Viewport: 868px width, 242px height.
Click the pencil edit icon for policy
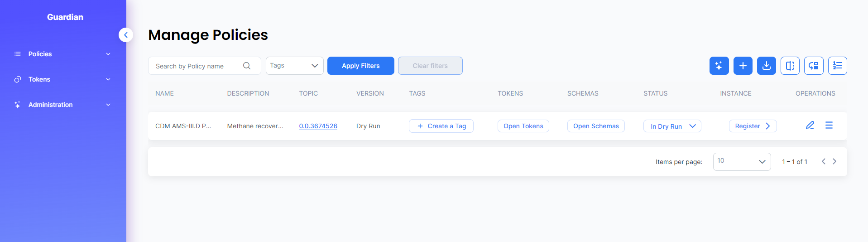(810, 125)
